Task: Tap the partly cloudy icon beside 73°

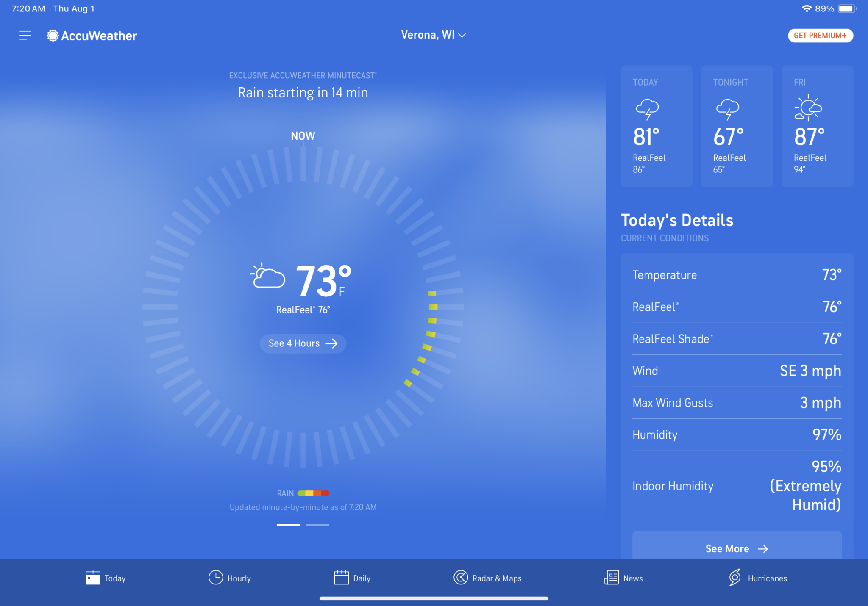Action: click(x=268, y=276)
